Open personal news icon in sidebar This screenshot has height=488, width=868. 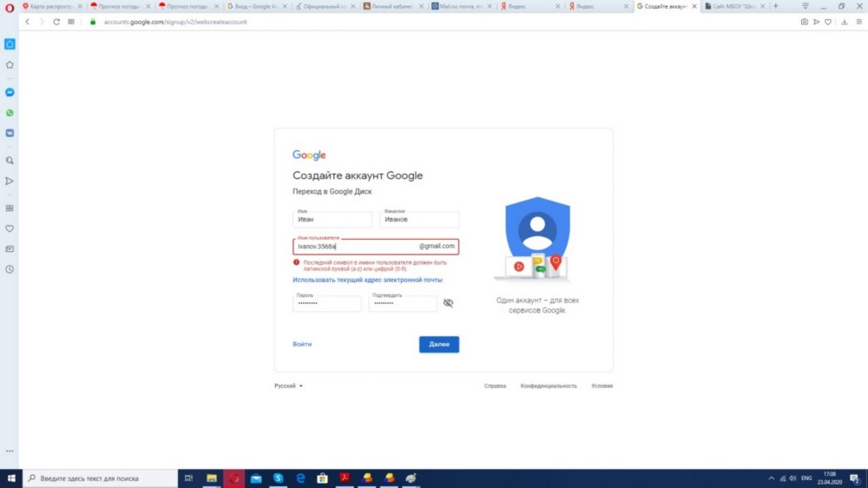[10, 248]
